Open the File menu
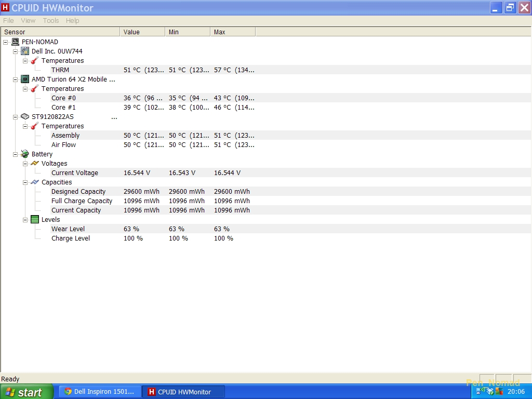The height and width of the screenshot is (399, 532). click(8, 21)
